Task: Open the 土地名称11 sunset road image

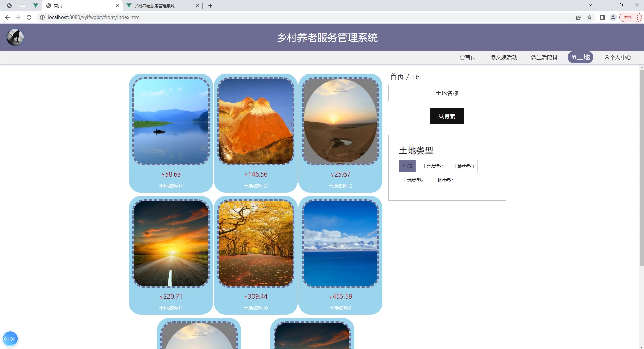Action: point(171,244)
